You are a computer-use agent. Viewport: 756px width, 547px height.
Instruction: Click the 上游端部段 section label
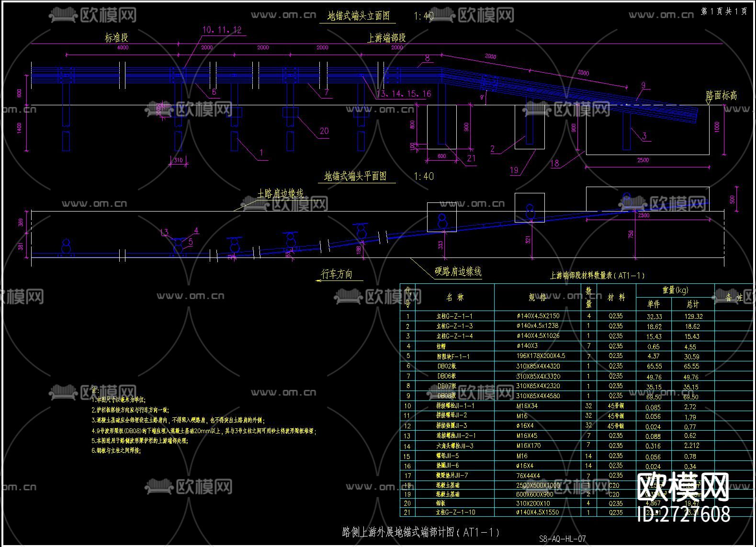386,38
